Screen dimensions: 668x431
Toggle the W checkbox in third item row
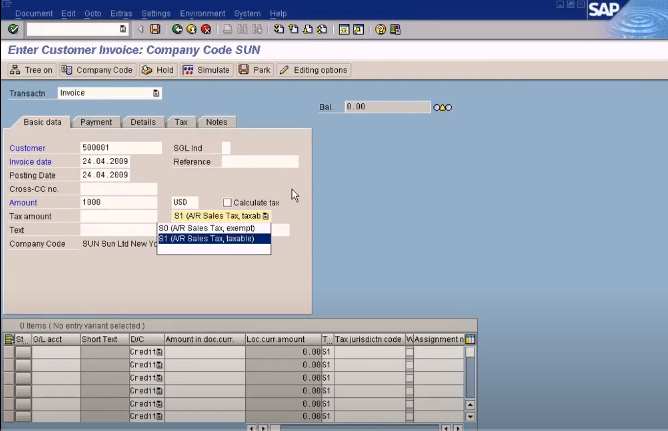pyautogui.click(x=409, y=378)
